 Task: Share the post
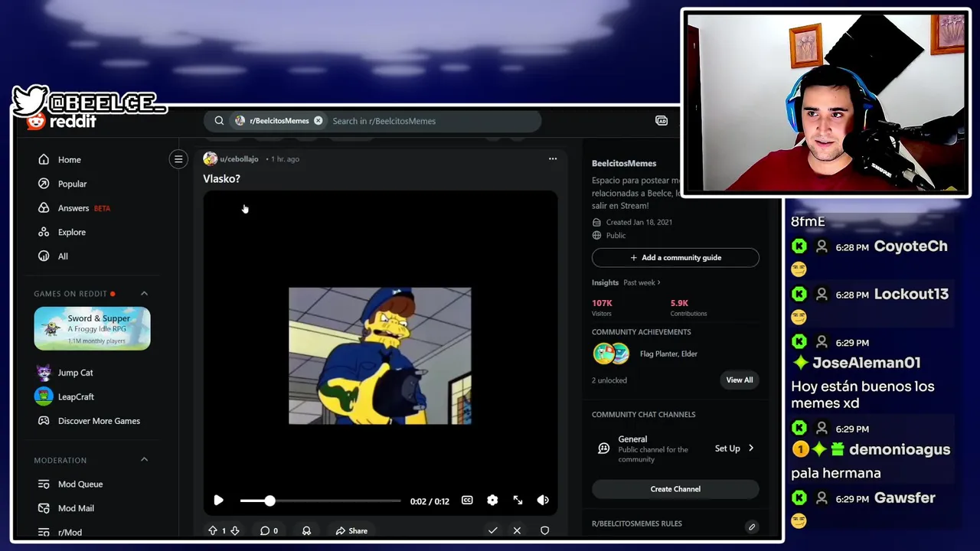click(x=351, y=530)
